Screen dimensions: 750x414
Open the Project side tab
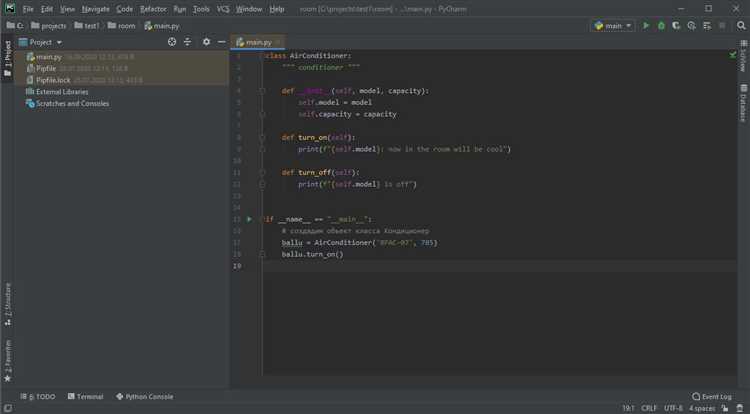[7, 58]
